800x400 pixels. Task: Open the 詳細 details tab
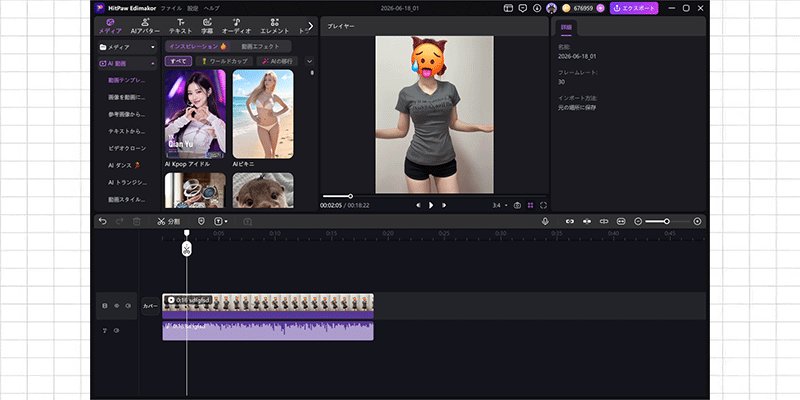[566, 27]
